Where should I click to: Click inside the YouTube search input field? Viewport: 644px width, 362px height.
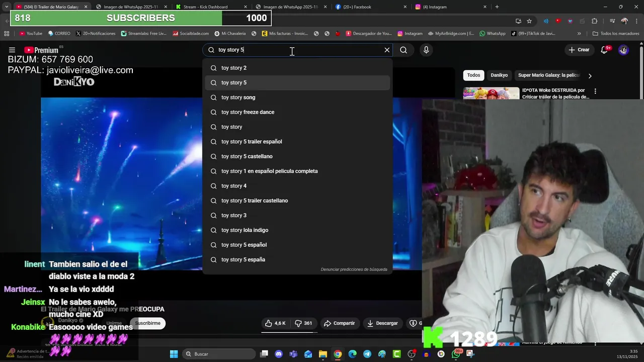click(x=297, y=50)
